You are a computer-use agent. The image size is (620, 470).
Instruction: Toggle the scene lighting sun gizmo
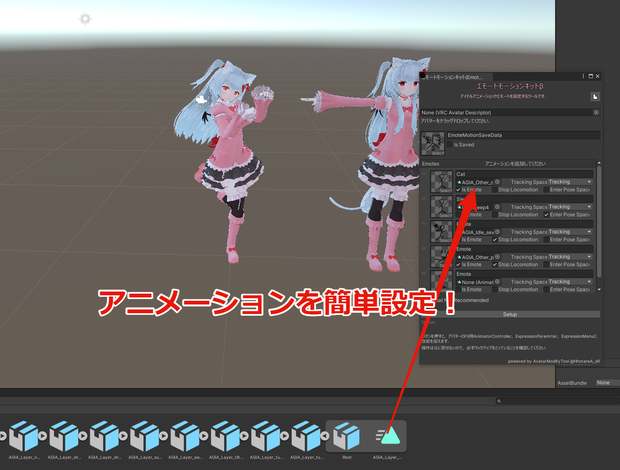[x=85, y=19]
